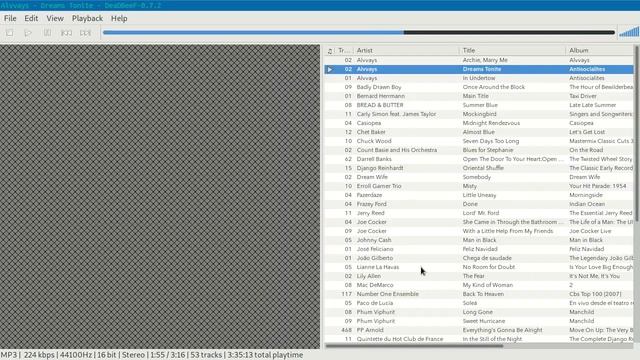Screen dimensions: 640x360
Task: Open the Help menu
Action: (119, 18)
